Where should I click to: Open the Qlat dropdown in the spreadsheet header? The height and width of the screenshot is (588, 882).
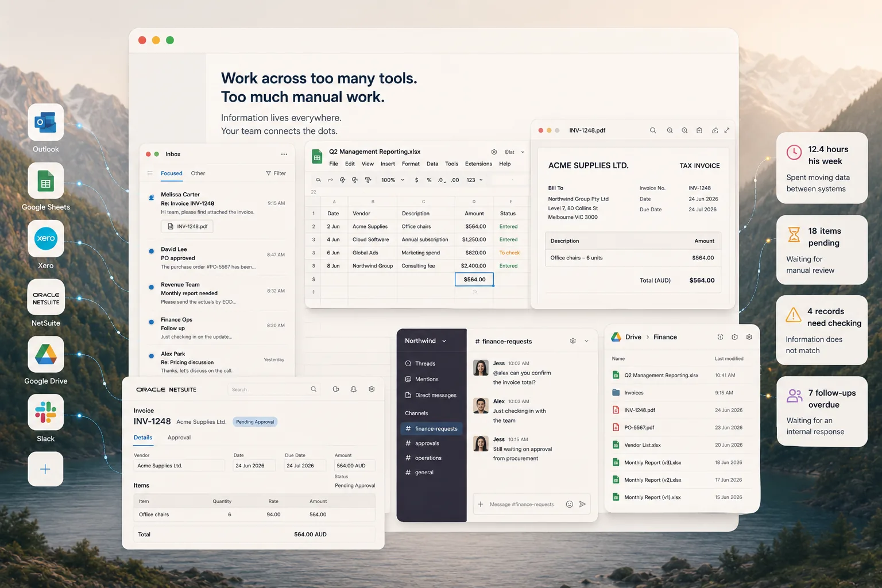(514, 152)
